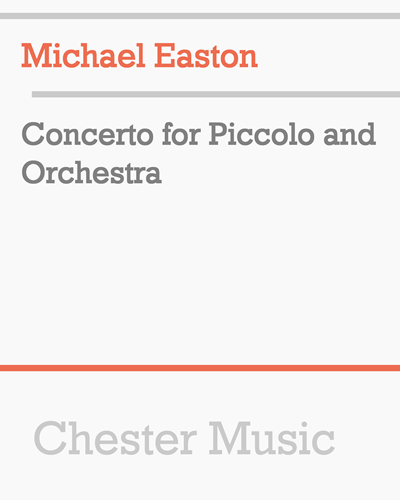The width and height of the screenshot is (400, 500).
Task: Select the word Michael in orange
Action: pos(83,56)
